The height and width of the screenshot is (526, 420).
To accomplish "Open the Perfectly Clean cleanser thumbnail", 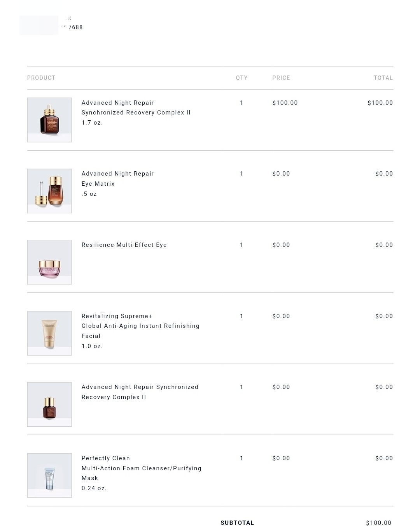I will point(49,475).
